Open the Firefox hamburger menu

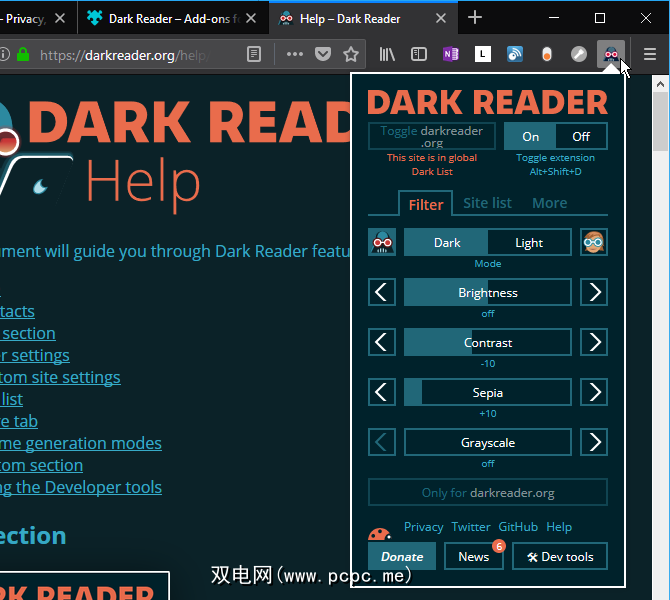pyautogui.click(x=650, y=54)
